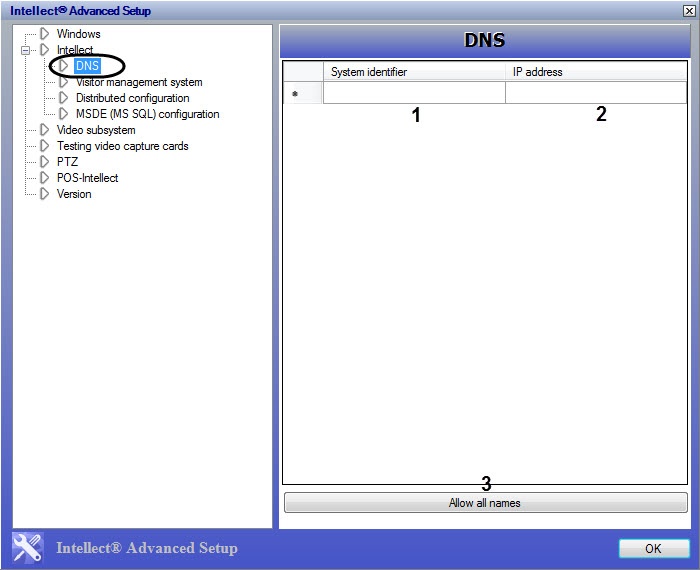Screen dimensions: 700x570
Task: Select the Video subsystem item
Action: point(96,130)
